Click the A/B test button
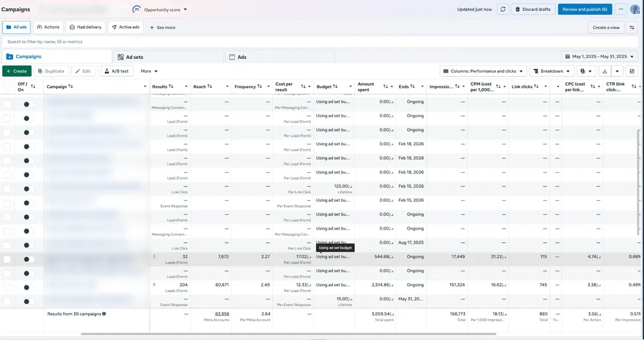Viewport: 644px width, 340px height. 117,71
